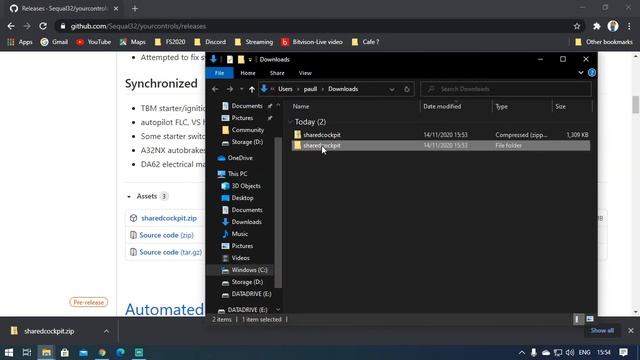Select the paull breadcrumb in address bar
Viewport: 640px width, 360px height.
point(310,89)
